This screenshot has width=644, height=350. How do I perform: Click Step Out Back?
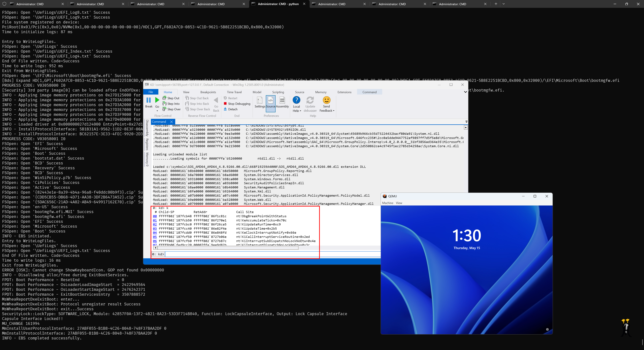197,98
